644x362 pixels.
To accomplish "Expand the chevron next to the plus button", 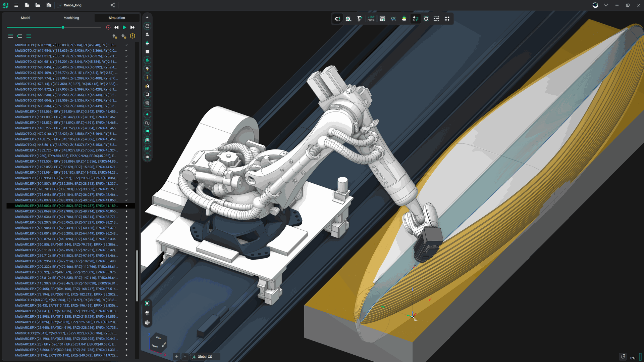I will pos(185,357).
